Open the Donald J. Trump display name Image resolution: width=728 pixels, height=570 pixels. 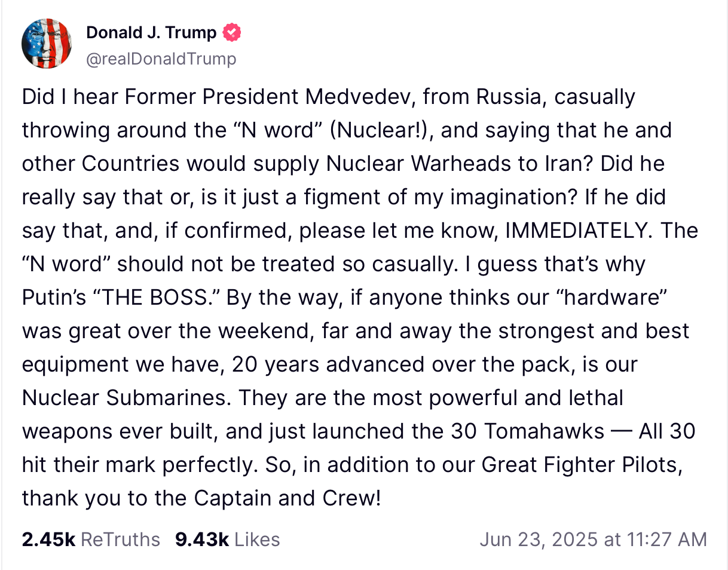click(151, 32)
